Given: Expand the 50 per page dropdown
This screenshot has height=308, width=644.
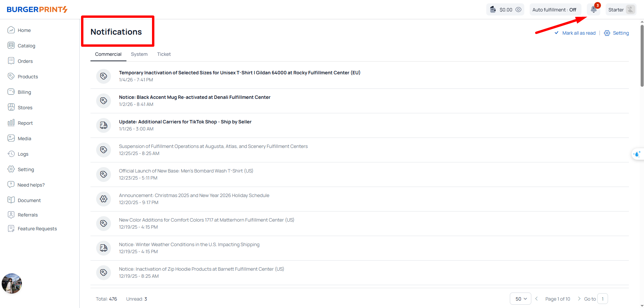Looking at the screenshot, I should [521, 299].
